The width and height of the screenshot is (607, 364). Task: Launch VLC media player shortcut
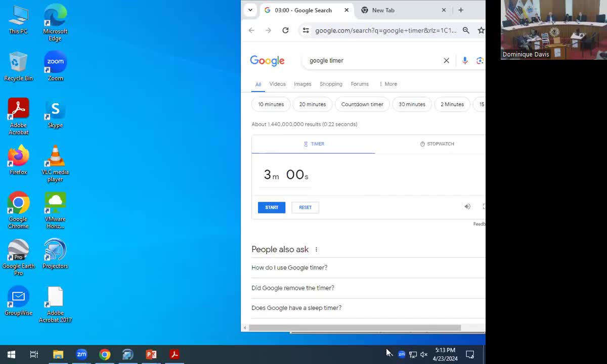[x=55, y=164]
